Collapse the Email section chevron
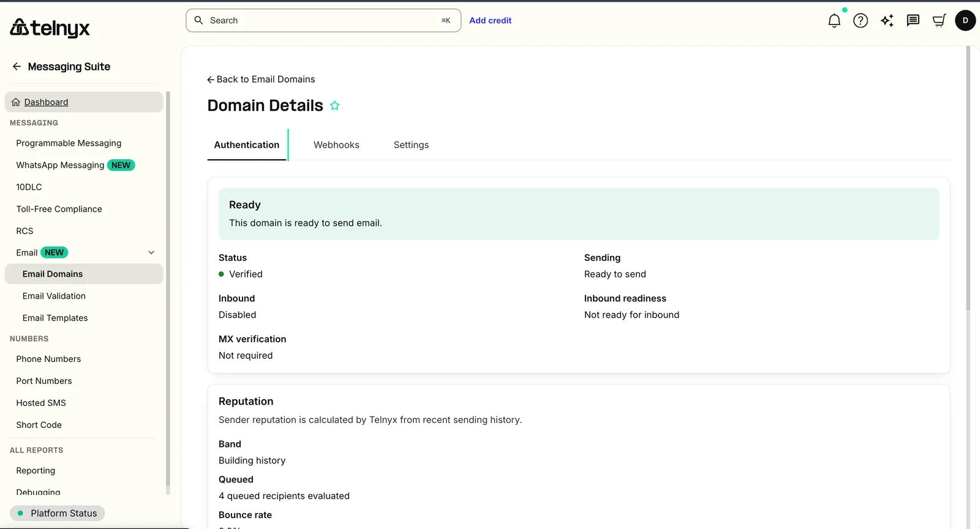Image resolution: width=980 pixels, height=529 pixels. click(x=151, y=252)
